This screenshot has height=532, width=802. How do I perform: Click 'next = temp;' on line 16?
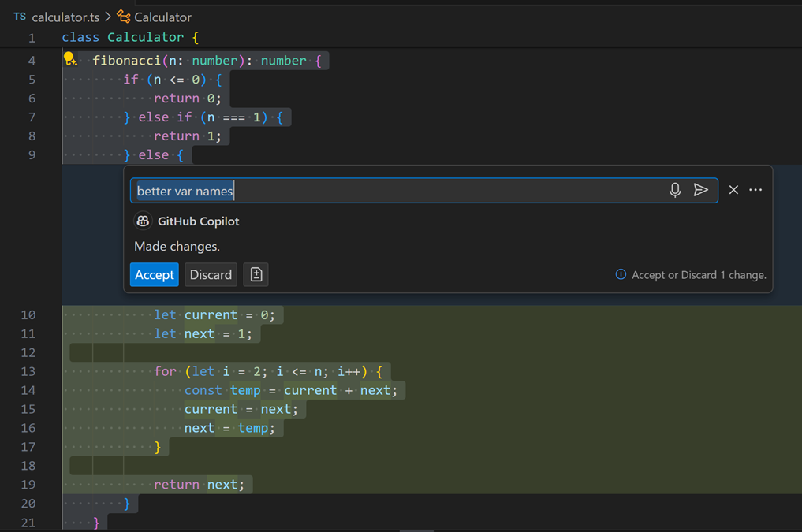[229, 428]
